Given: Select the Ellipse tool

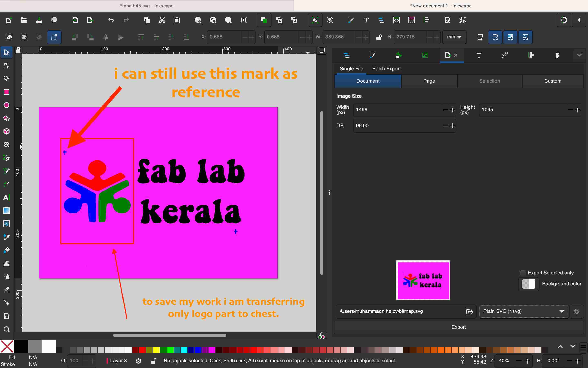Looking at the screenshot, I should (7, 105).
